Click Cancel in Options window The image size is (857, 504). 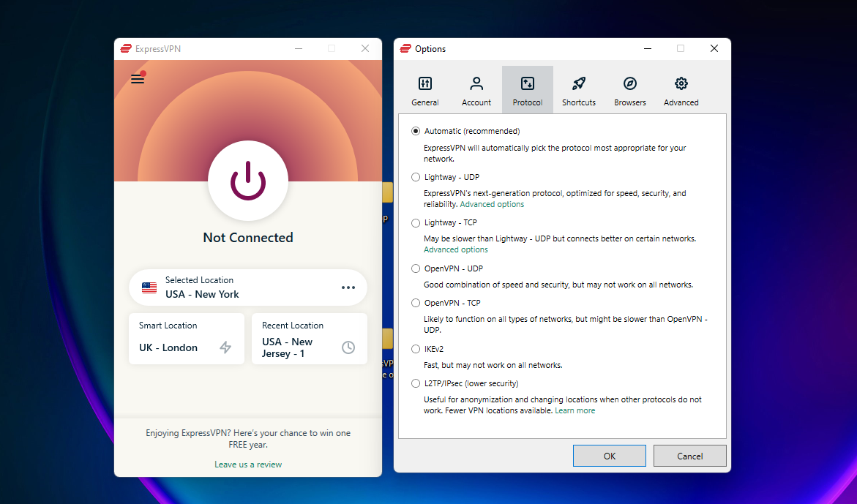(689, 456)
